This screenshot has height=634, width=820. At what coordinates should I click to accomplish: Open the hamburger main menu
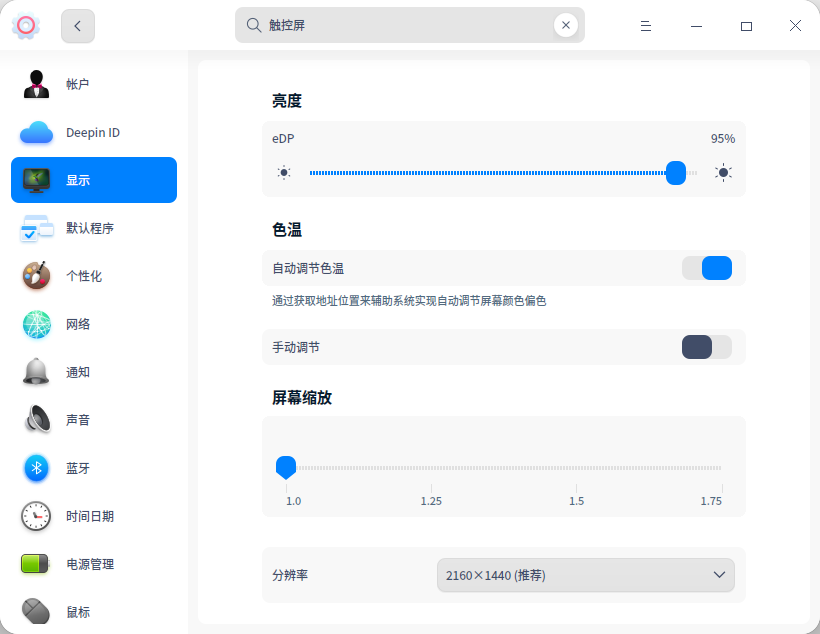click(646, 26)
